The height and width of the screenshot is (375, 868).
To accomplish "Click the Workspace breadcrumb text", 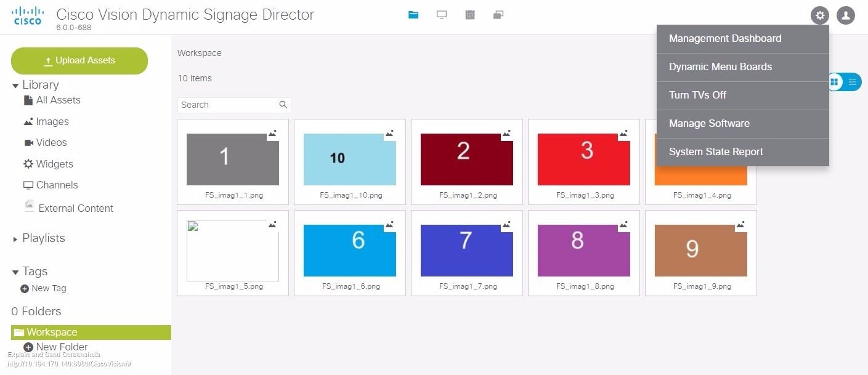I will 200,53.
